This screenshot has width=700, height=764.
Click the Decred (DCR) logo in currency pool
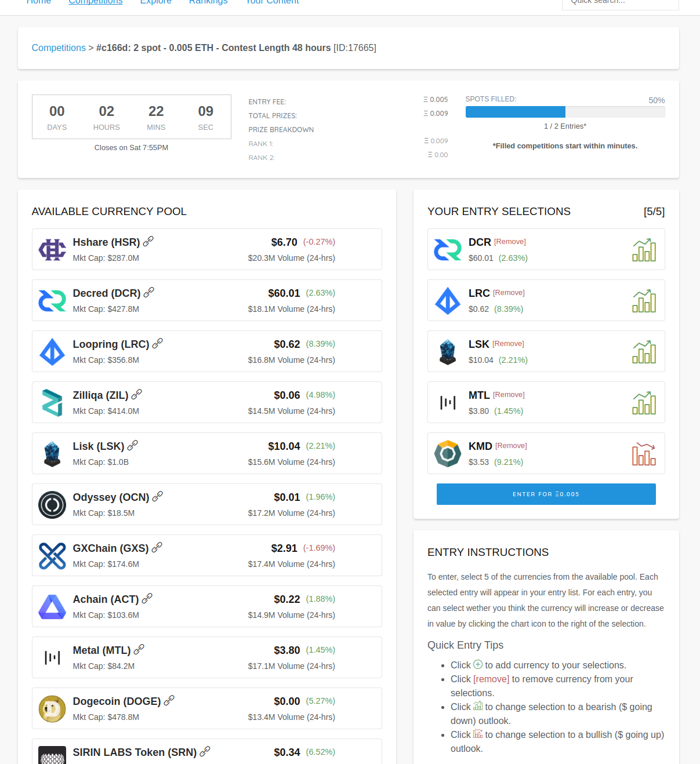point(52,300)
